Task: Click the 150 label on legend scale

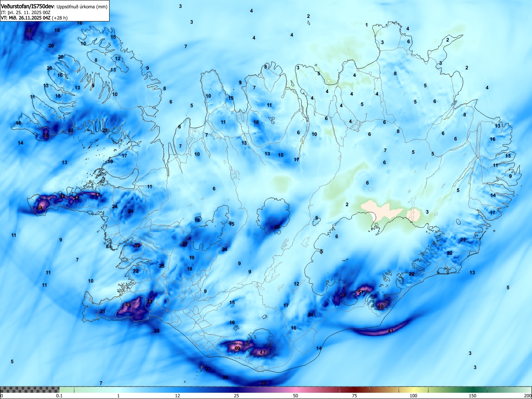Action: click(x=473, y=396)
